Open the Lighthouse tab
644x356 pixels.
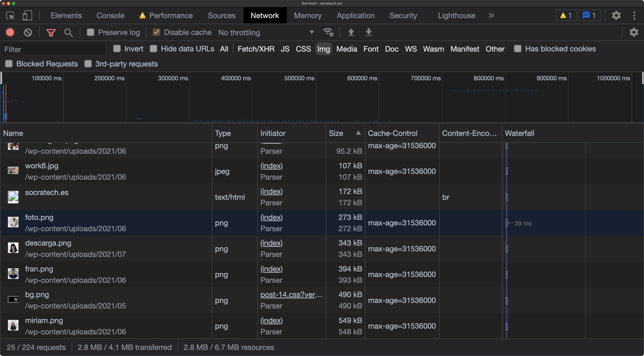pos(456,16)
